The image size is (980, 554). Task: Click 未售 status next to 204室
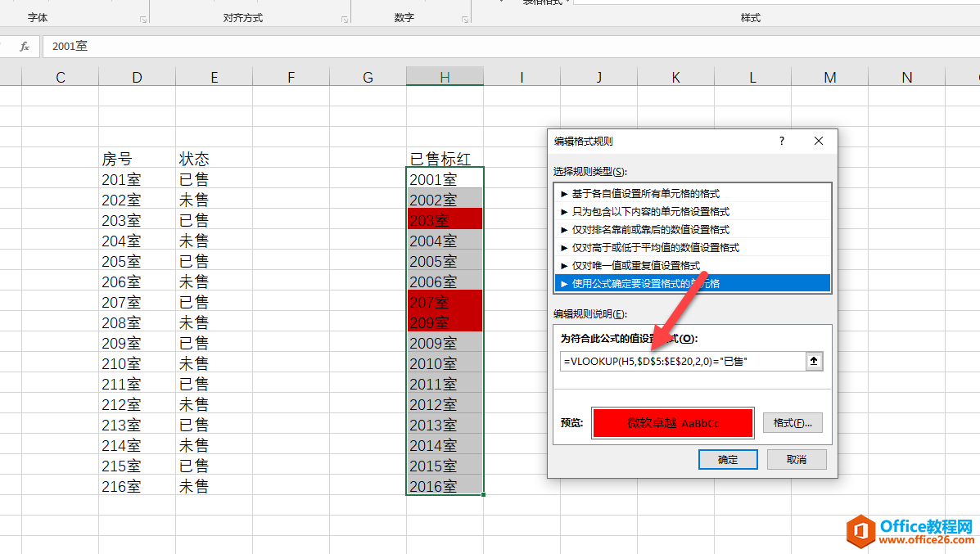(214, 241)
